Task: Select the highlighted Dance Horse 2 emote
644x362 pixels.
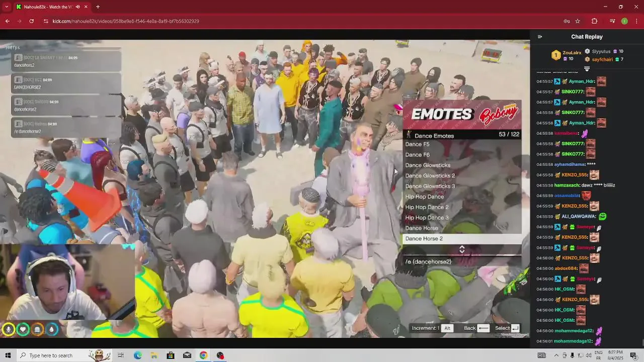Action: tap(462, 239)
